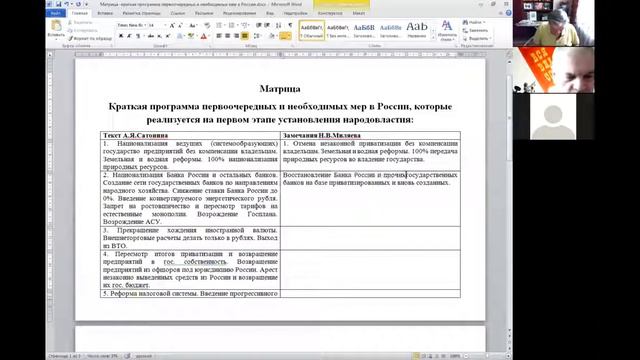This screenshot has width=640, height=360.
Task: Click the Grow Font icon
Action: tap(172, 25)
